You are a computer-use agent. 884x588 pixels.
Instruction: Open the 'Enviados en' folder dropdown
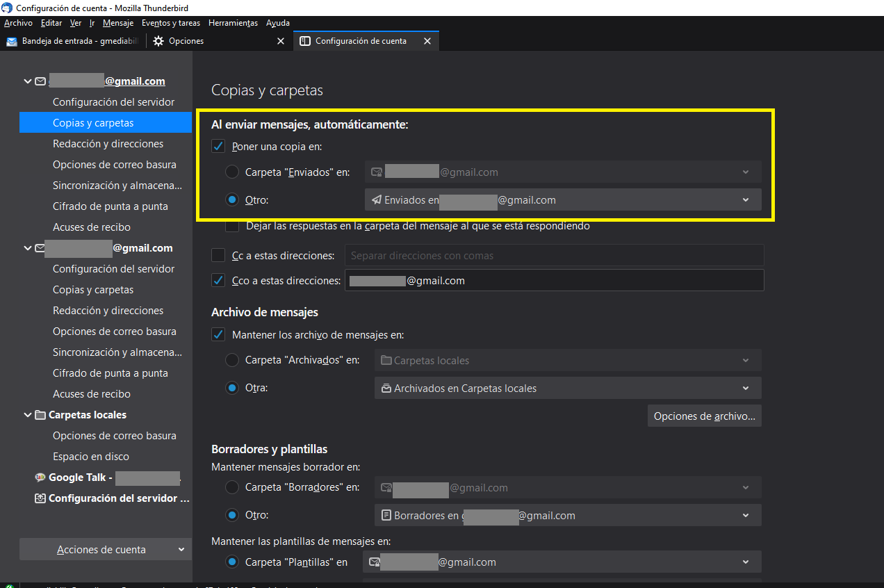[x=563, y=200]
